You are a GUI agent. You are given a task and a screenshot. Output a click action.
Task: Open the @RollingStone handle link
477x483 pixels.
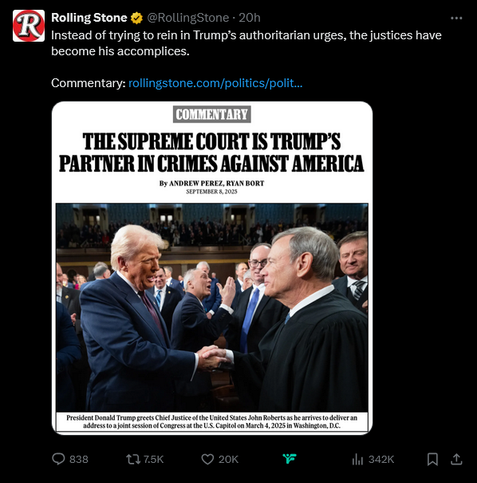pos(188,18)
